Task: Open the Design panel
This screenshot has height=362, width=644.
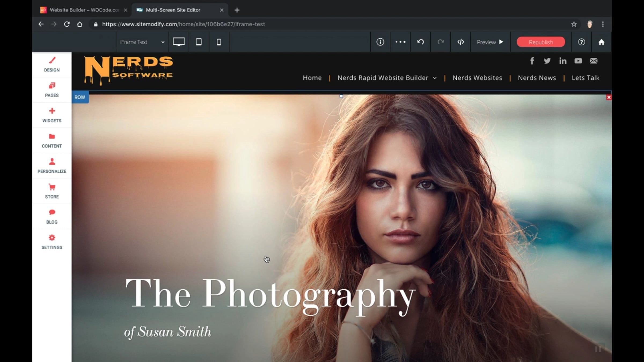Action: point(52,64)
